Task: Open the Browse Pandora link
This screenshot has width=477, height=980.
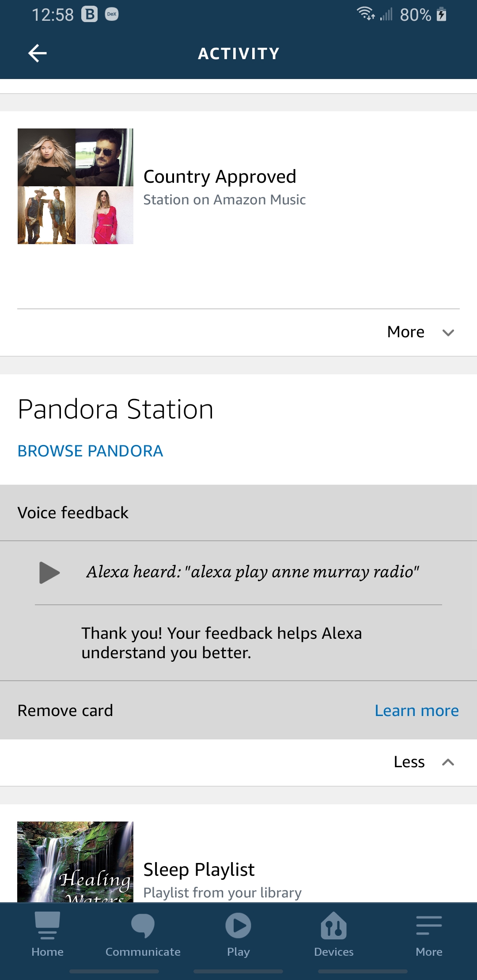Action: [x=91, y=451]
